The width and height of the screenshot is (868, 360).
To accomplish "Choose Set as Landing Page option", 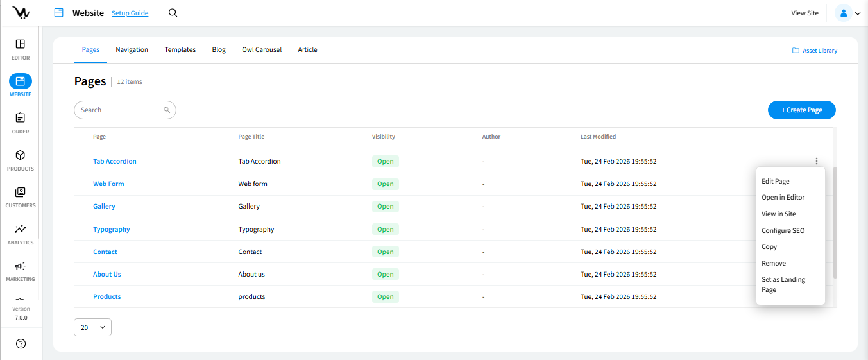I will point(783,284).
